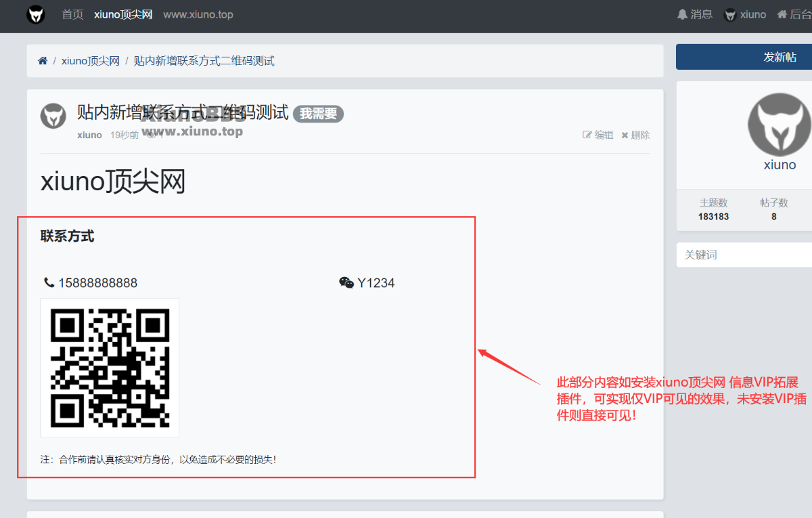
Task: Click the 我需要 tag badge
Action: [x=318, y=114]
